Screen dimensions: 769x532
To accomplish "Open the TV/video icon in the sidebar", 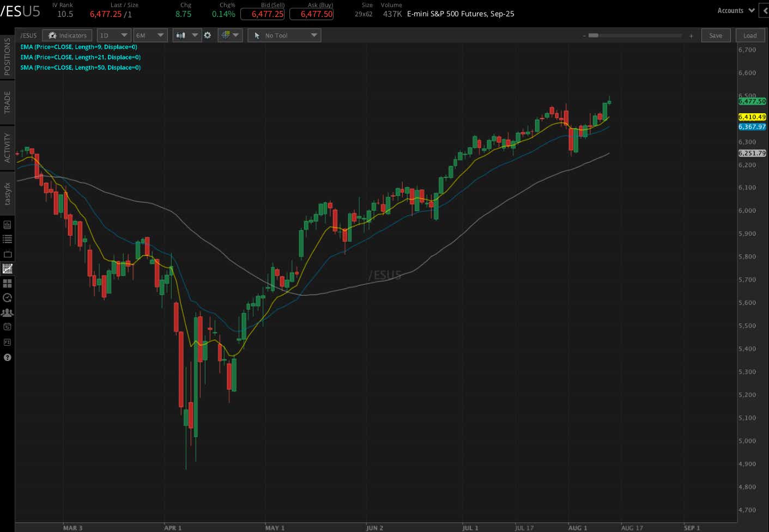I will [7, 254].
